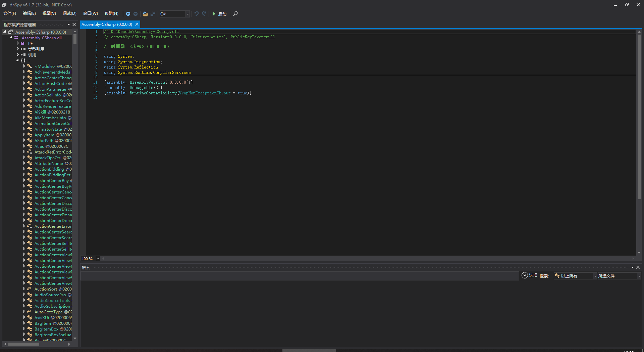This screenshot has width=644, height=352.
Task: Collapse the Assembly-CSharp (0.0.0.0) root node
Action: click(5, 32)
